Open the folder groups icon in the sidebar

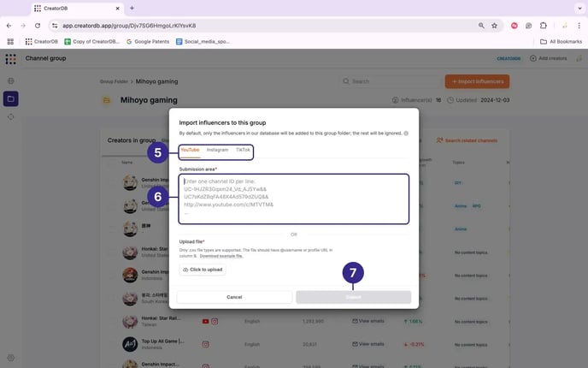click(x=11, y=98)
